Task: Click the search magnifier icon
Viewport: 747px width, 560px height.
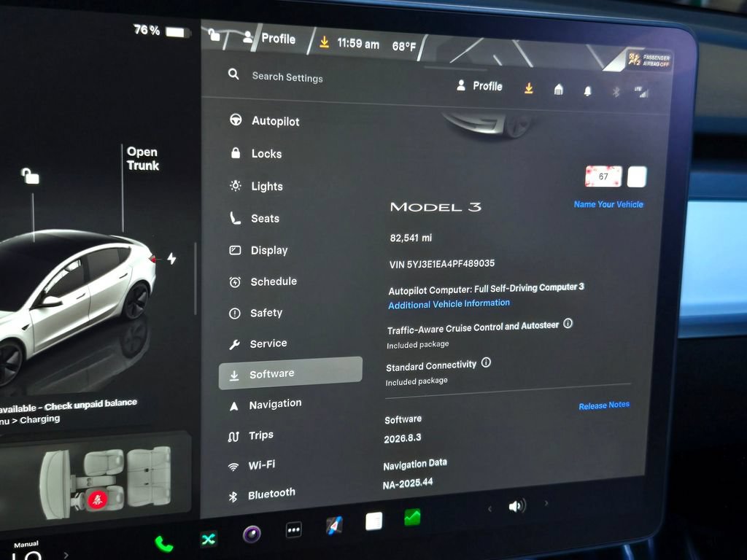Action: pos(233,74)
